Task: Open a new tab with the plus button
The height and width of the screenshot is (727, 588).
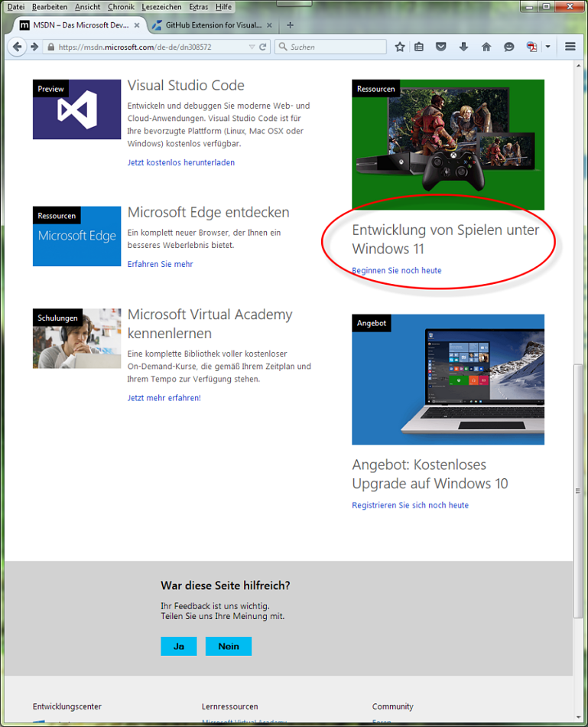Action: [x=290, y=24]
